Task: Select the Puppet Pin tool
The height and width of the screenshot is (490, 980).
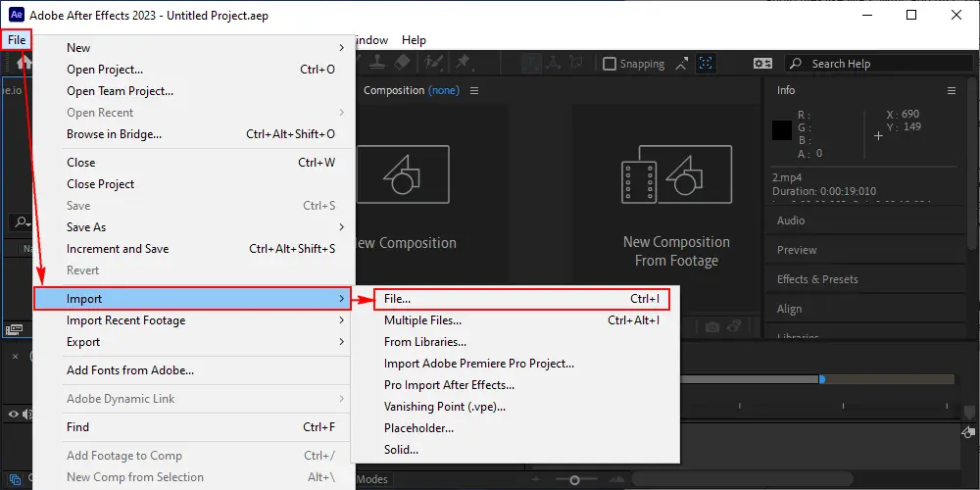Action: pos(463,63)
